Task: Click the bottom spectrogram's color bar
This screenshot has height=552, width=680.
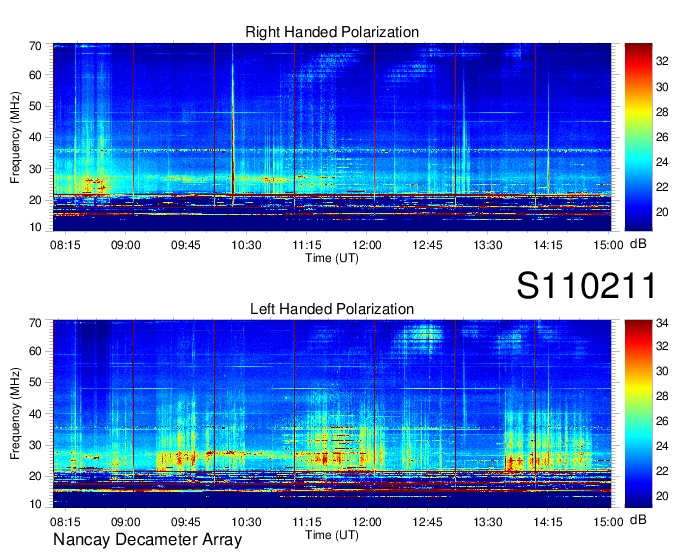Action: tap(638, 414)
